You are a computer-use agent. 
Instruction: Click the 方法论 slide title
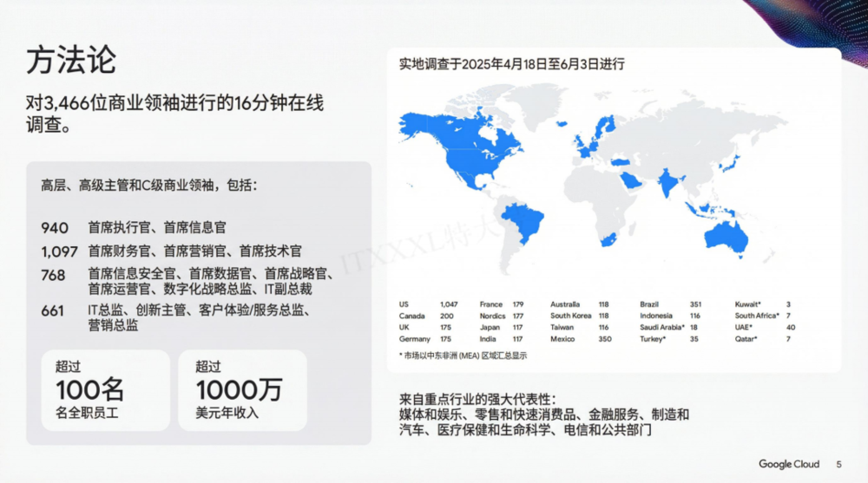pos(70,61)
